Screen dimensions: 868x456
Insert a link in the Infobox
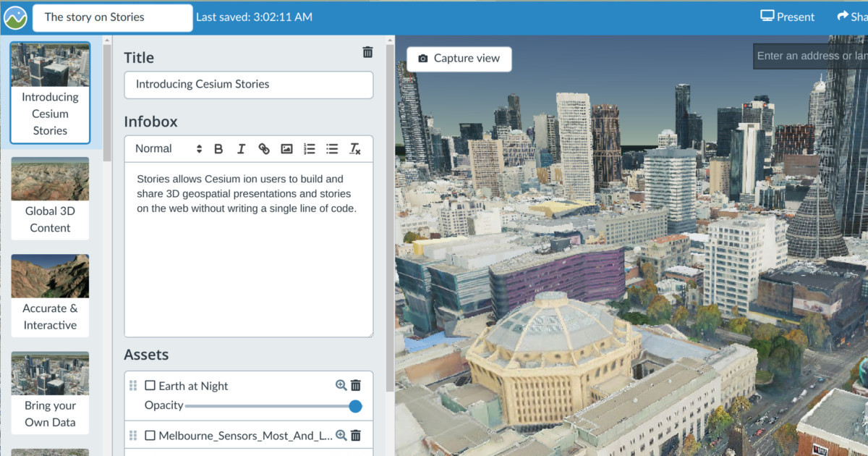pyautogui.click(x=264, y=149)
